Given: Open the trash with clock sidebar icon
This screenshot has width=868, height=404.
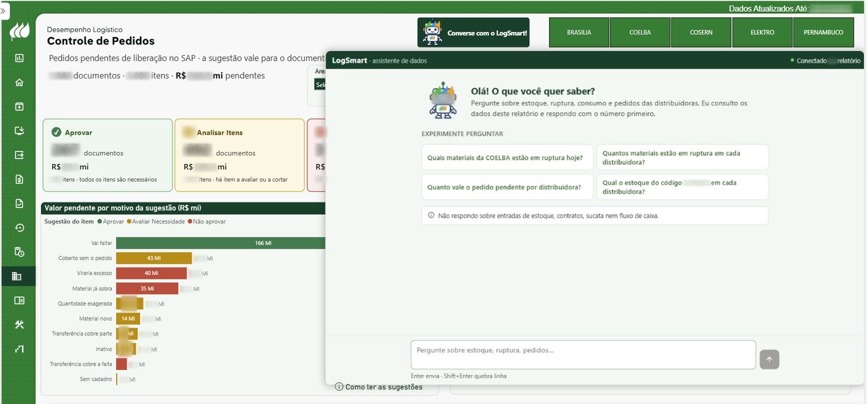Looking at the screenshot, I should coord(19,252).
